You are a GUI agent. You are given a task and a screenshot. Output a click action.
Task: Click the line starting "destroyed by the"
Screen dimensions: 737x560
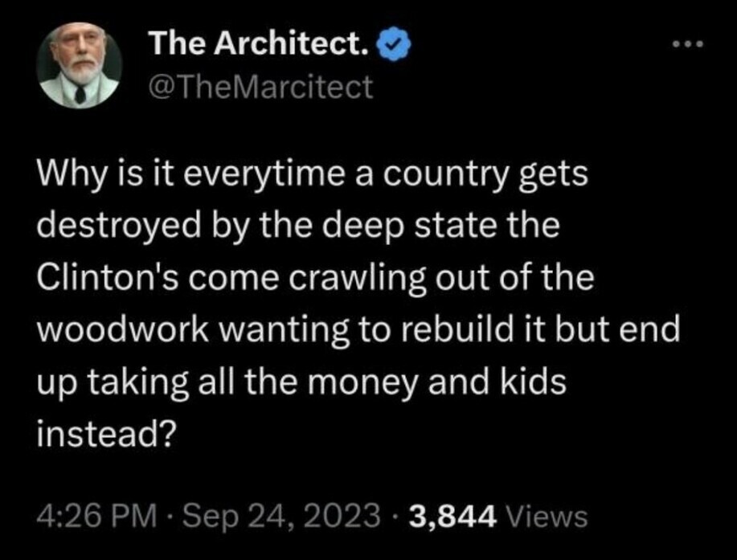297,228
